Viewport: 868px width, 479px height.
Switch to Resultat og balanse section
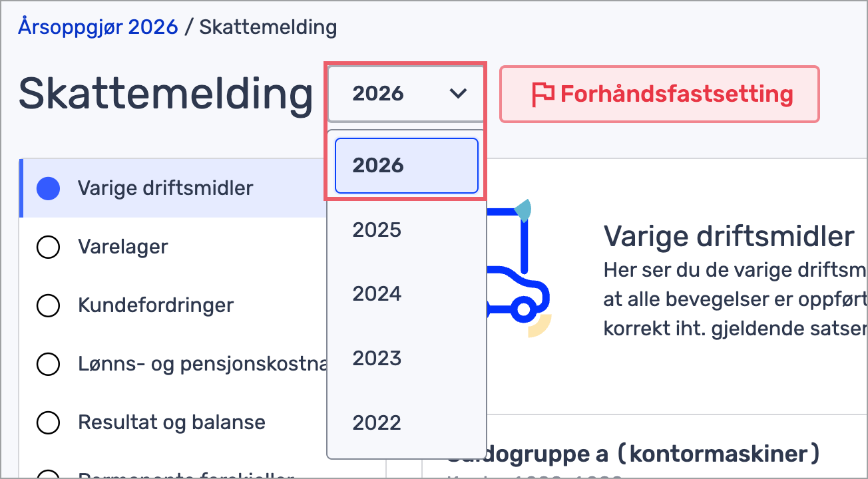[x=172, y=422]
